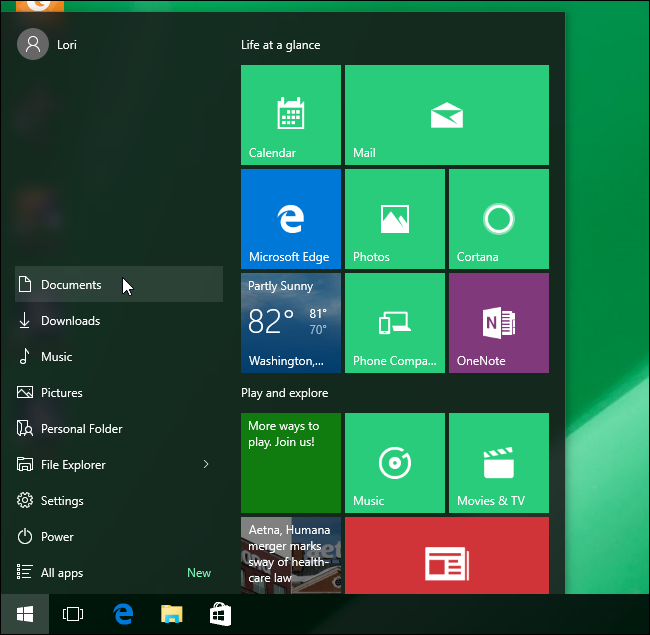Open the OneNote tile
Viewport: 650px width, 635px height.
(x=498, y=323)
